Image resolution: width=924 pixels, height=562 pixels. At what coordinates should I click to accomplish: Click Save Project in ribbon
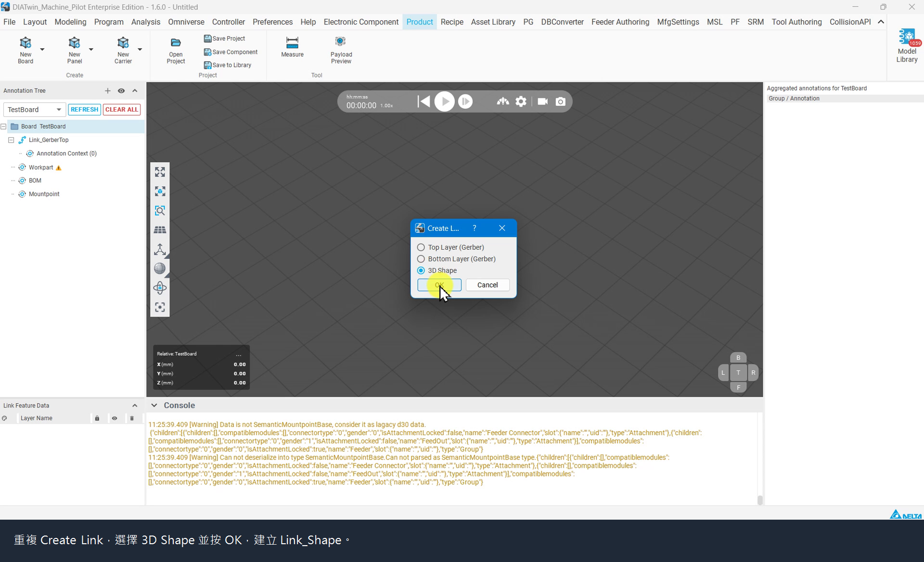point(224,38)
